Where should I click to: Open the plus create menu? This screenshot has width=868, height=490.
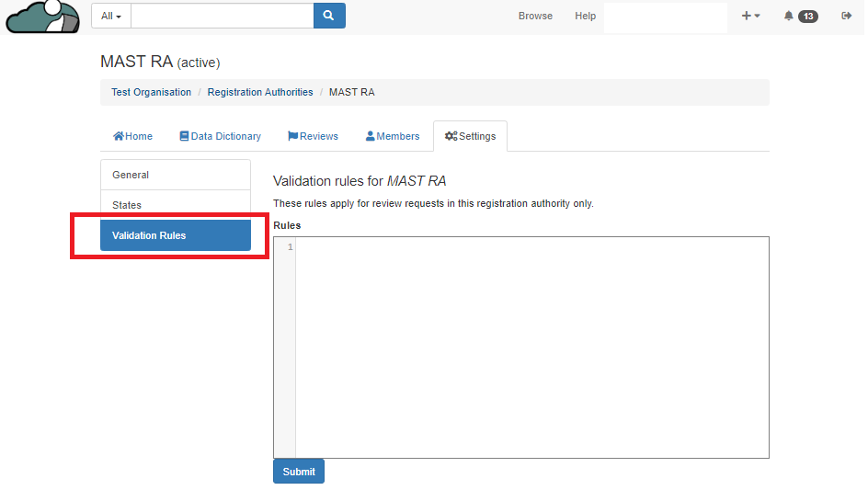pos(750,16)
